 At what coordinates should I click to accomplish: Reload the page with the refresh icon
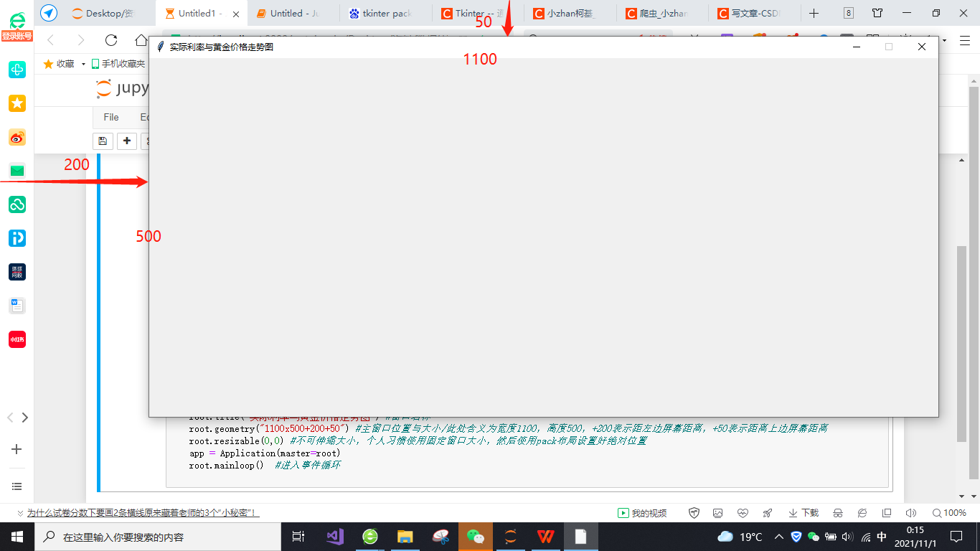click(x=110, y=40)
